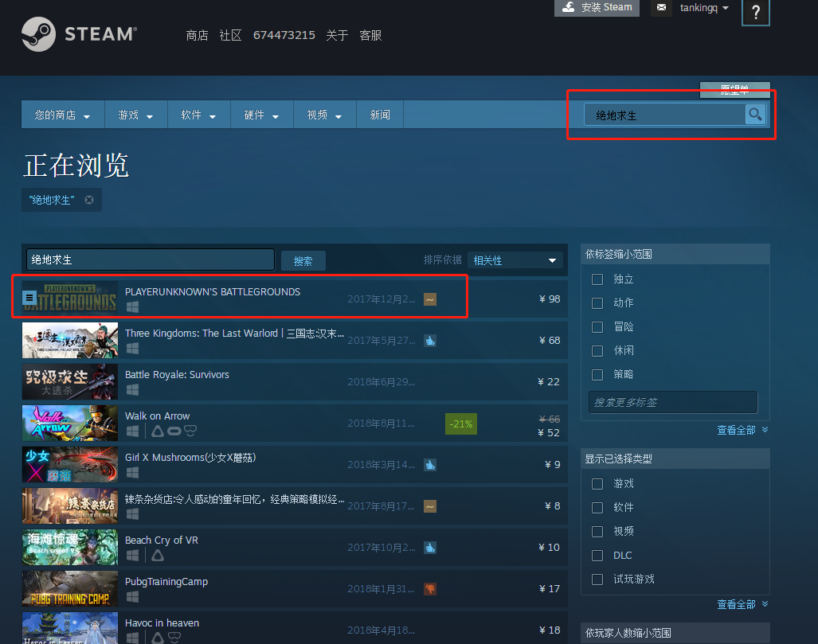Open the 相关性 sort order dropdown
818x644 pixels.
[515, 260]
